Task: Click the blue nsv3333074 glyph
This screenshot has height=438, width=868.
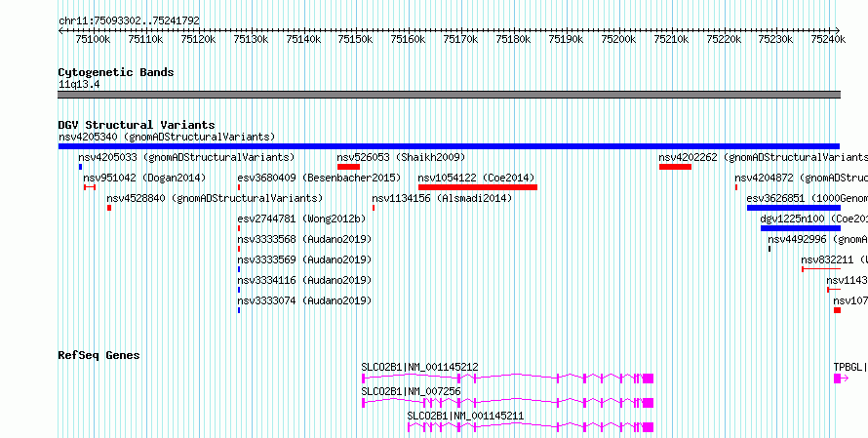Action: tap(239, 310)
